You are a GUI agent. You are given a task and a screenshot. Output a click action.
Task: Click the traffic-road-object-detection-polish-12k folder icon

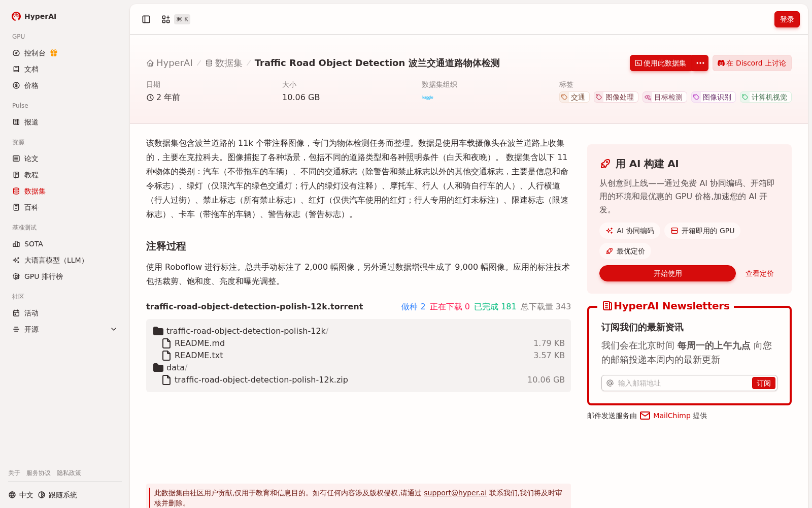click(x=158, y=331)
